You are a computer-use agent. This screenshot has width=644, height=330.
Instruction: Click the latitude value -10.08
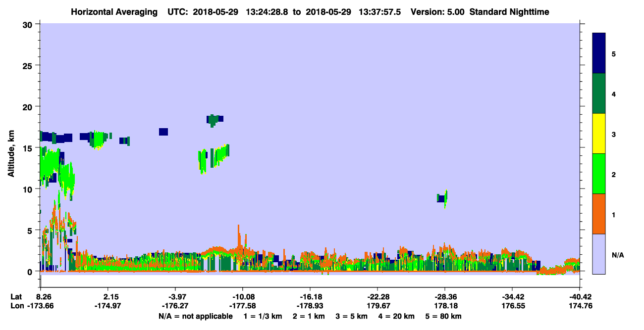[242, 297]
